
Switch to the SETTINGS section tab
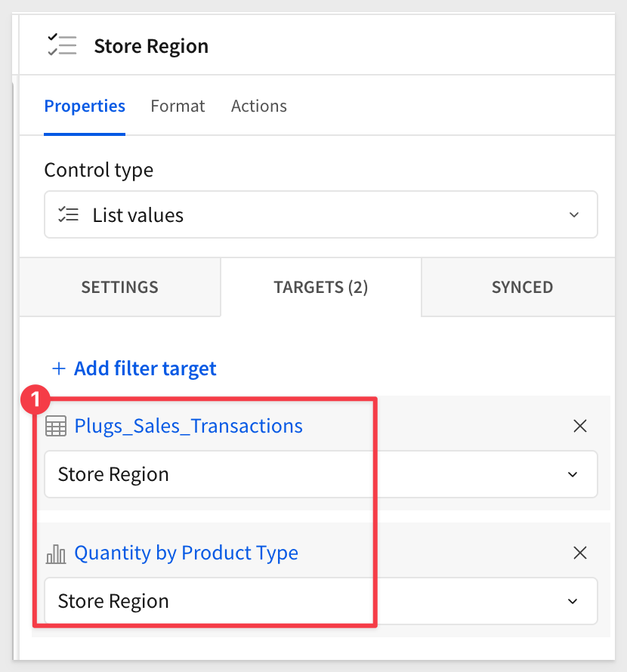click(x=119, y=287)
